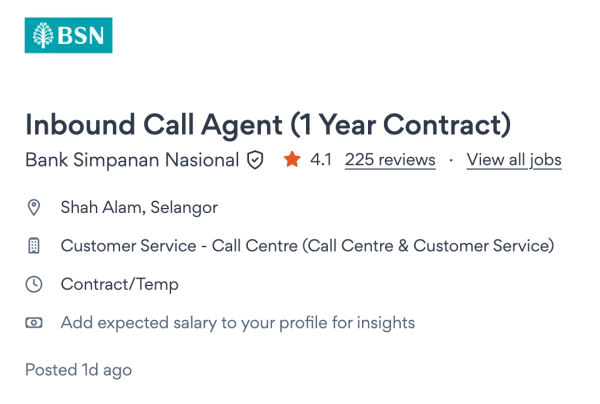Click the verified shield badge icon

(x=255, y=160)
